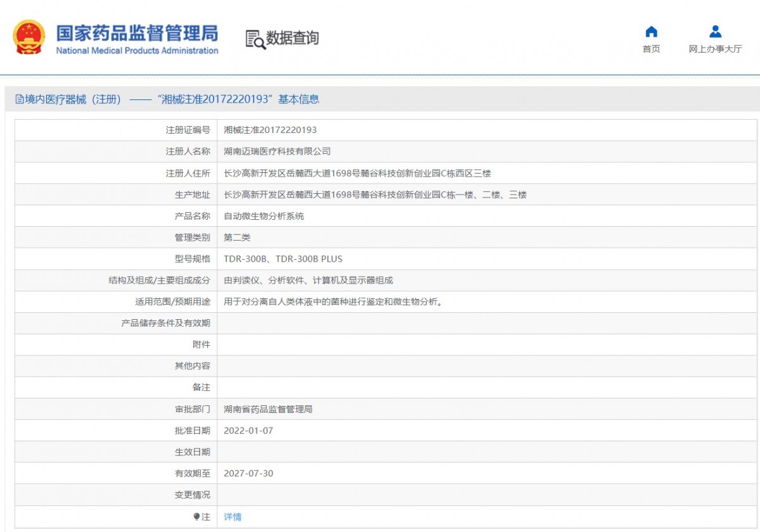Click the document icon before 境内医疗器械
Image resolution: width=760 pixels, height=532 pixels.
point(20,99)
